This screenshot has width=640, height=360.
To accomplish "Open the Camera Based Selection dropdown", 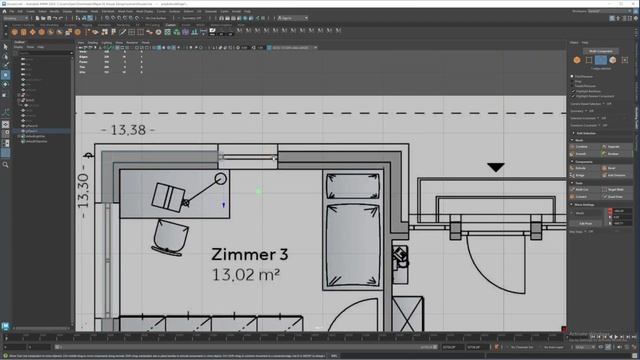I will 607,104.
